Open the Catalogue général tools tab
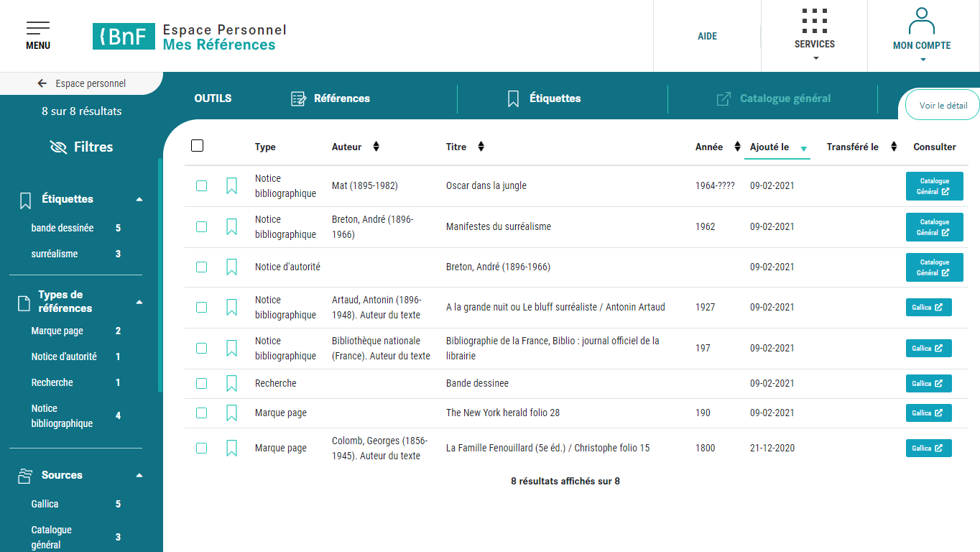Viewport: 980px width, 552px height. coord(774,98)
